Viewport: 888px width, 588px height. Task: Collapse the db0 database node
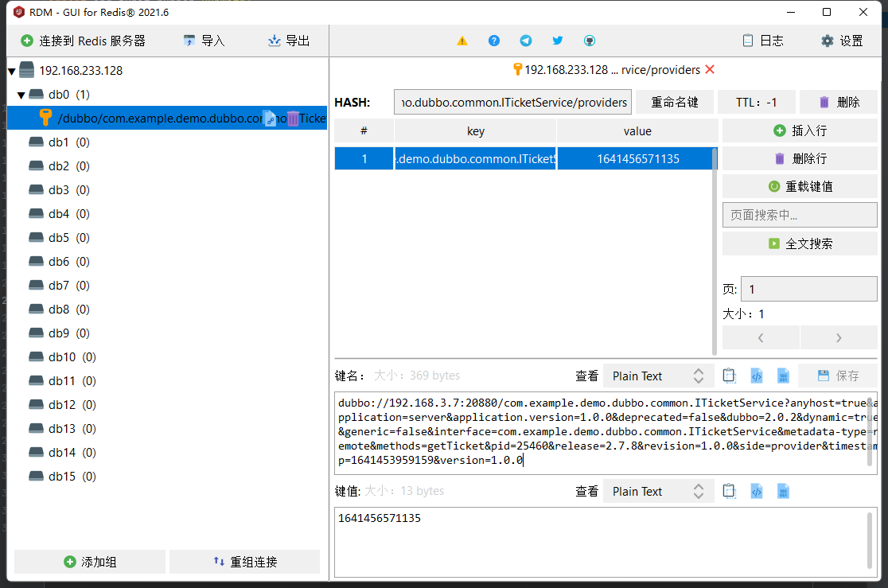pos(21,95)
